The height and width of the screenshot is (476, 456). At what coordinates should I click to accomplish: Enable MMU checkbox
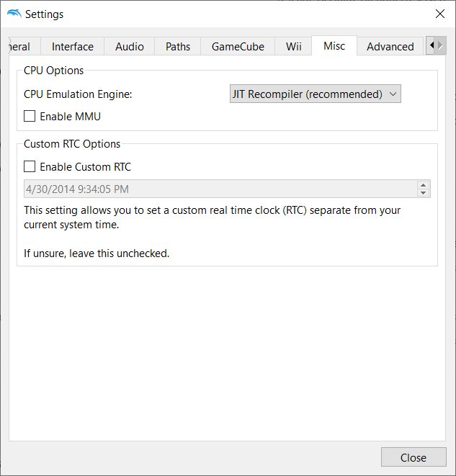point(30,116)
